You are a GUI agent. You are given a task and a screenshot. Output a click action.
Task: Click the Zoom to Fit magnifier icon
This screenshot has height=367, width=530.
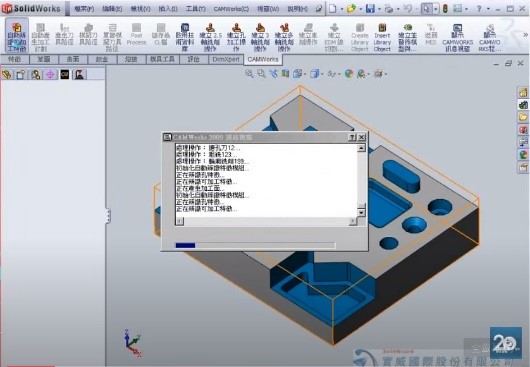pyautogui.click(x=249, y=73)
